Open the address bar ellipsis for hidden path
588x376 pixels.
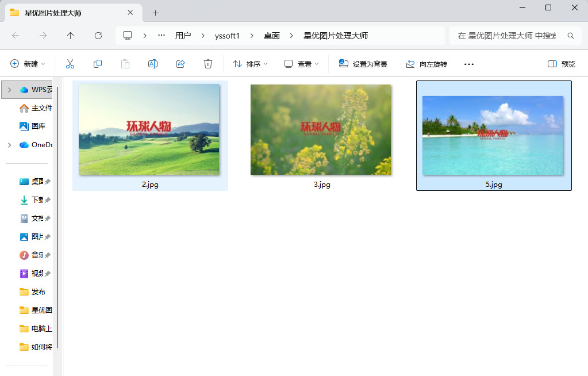pyautogui.click(x=162, y=35)
